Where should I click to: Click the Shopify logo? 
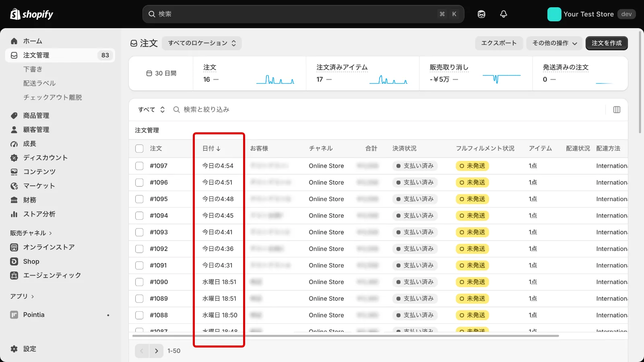pos(32,14)
